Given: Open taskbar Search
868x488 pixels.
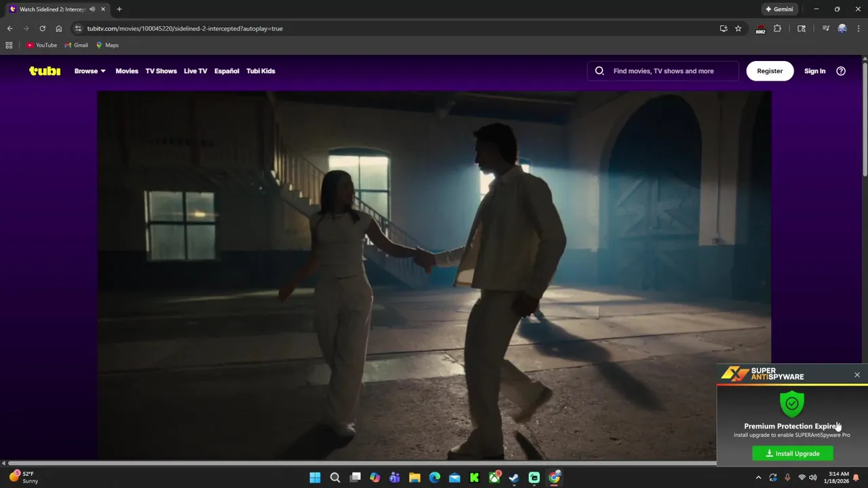Looking at the screenshot, I should [335, 478].
